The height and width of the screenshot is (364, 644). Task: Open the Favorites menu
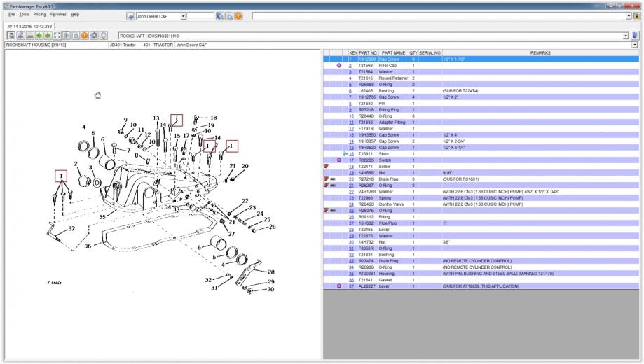[x=58, y=14]
